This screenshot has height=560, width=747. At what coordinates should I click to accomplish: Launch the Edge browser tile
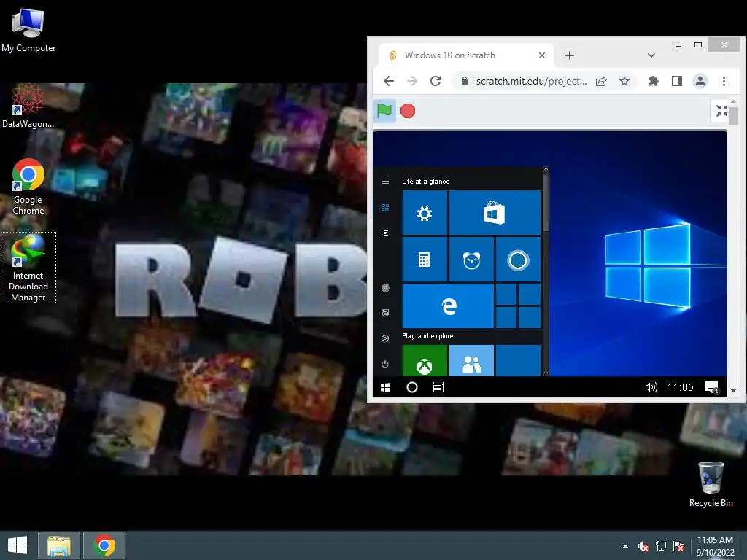tap(448, 306)
